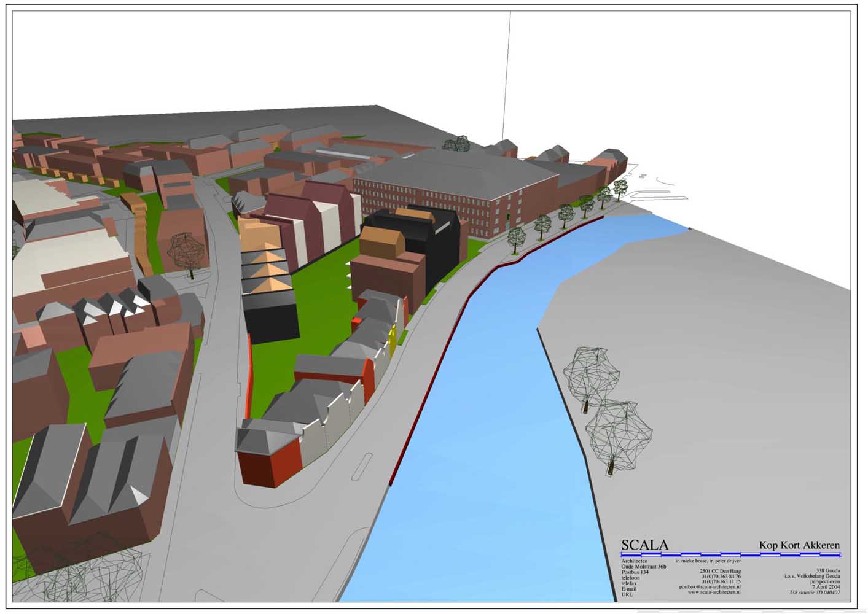
Task: Click the SCALA logo heading
Action: [644, 545]
